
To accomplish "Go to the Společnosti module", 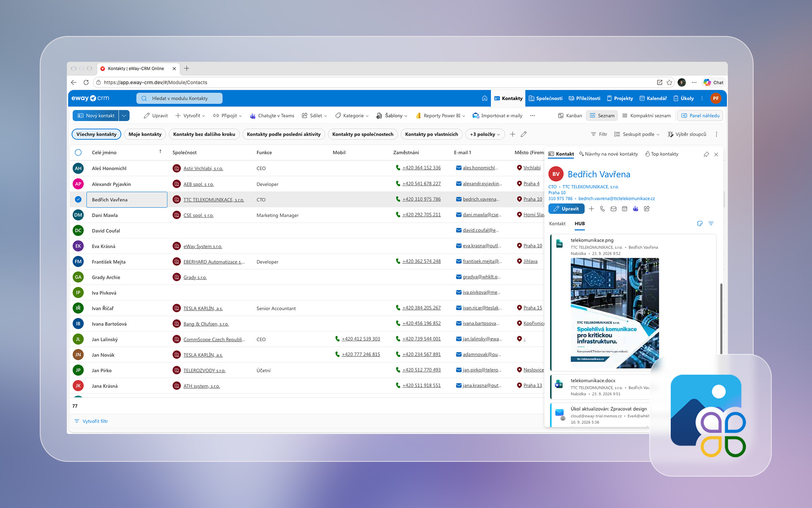I will pos(546,98).
